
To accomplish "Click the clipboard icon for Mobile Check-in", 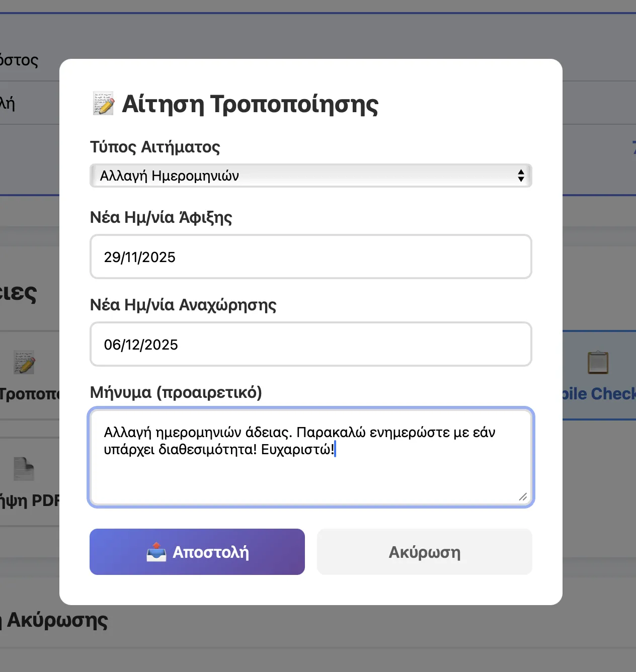I will 599,362.
